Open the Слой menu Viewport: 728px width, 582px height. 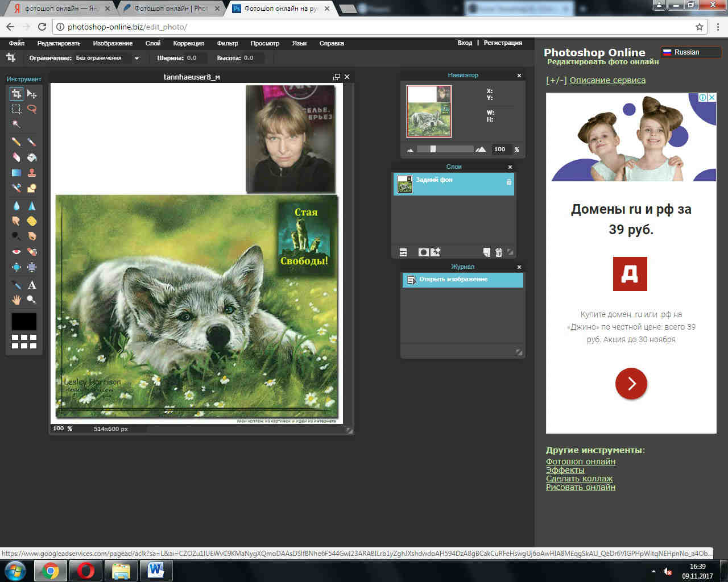tap(153, 43)
